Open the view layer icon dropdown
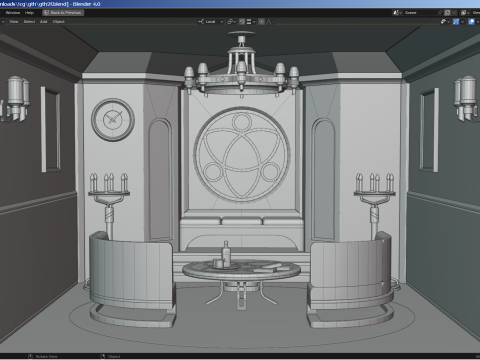The height and width of the screenshot is (360, 480). [x=465, y=13]
